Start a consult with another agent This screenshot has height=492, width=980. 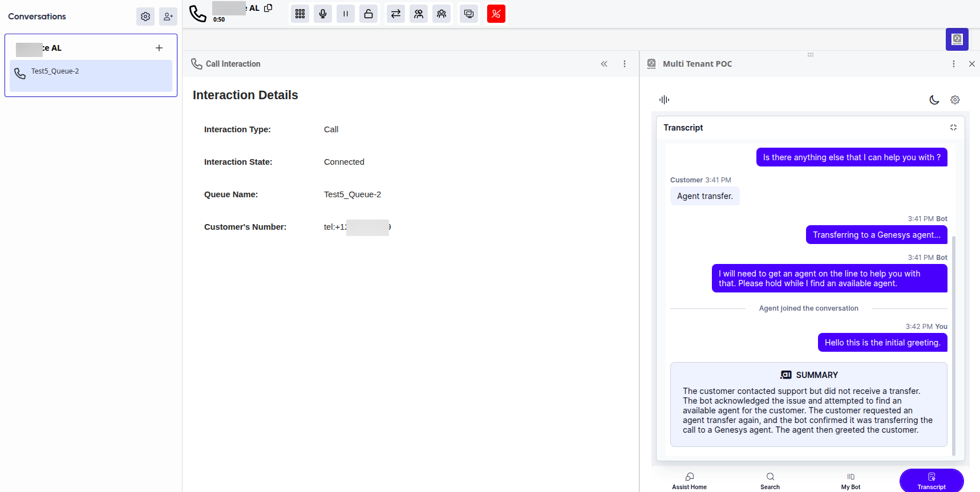419,14
